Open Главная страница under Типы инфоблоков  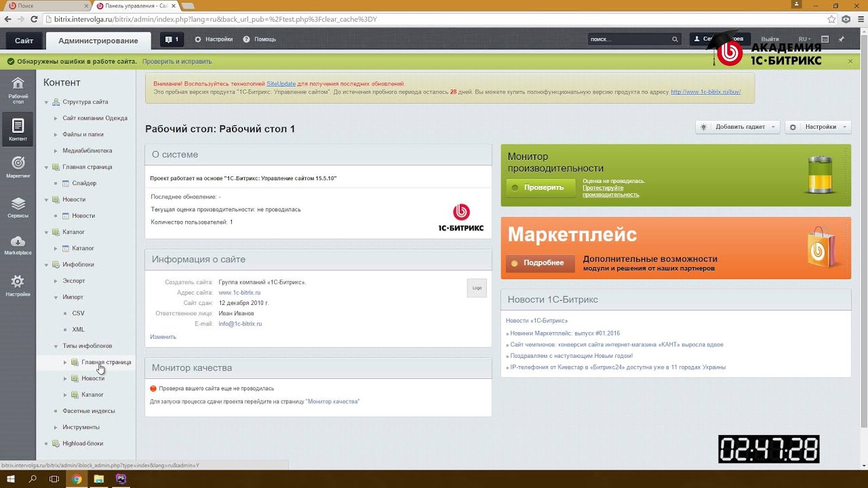(x=106, y=362)
